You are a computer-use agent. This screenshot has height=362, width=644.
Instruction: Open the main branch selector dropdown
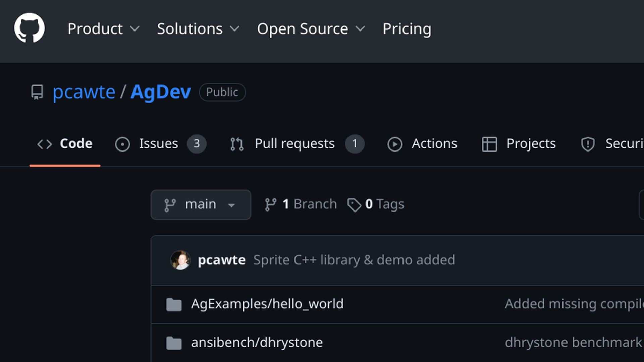pos(201,205)
